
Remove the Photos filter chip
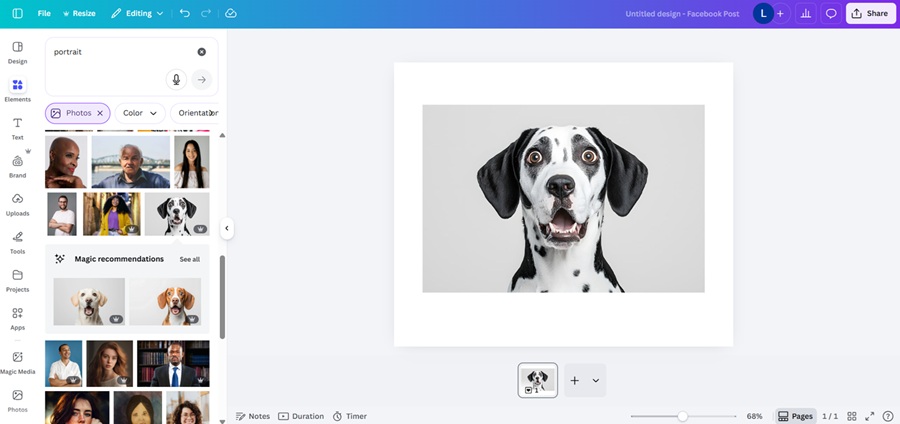pyautogui.click(x=100, y=113)
